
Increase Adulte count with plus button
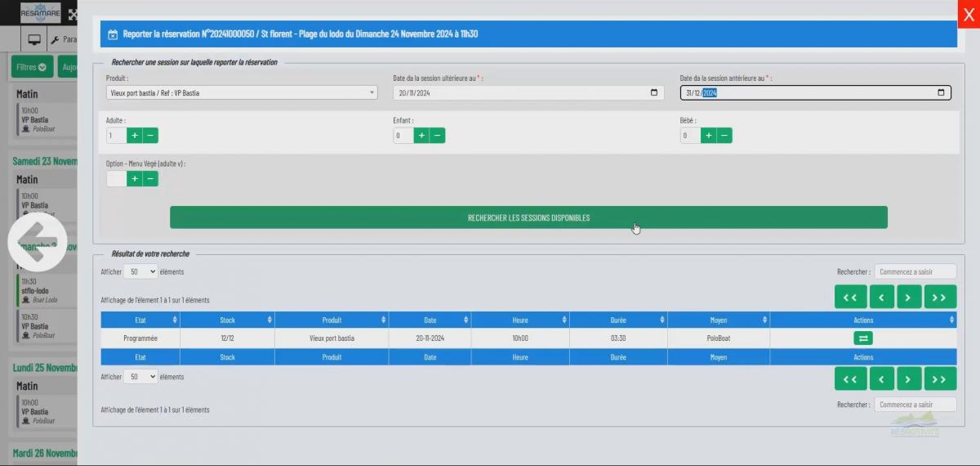pos(135,136)
